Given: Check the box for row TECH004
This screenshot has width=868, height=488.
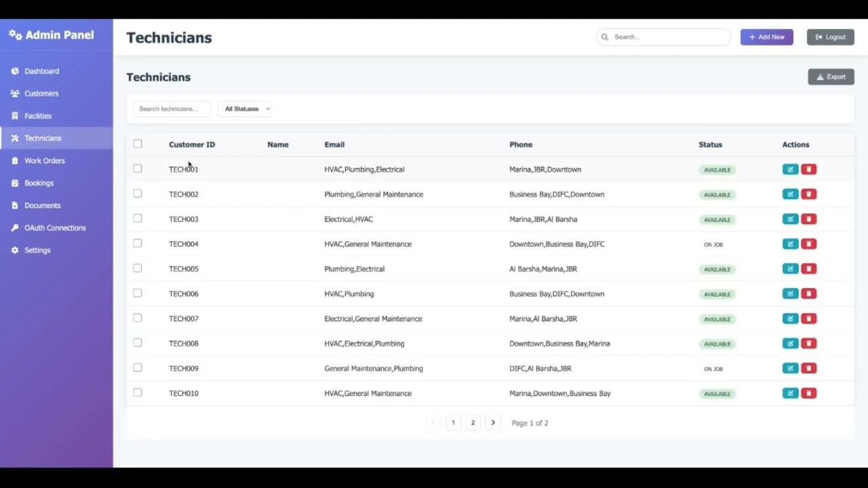Looking at the screenshot, I should pyautogui.click(x=138, y=243).
